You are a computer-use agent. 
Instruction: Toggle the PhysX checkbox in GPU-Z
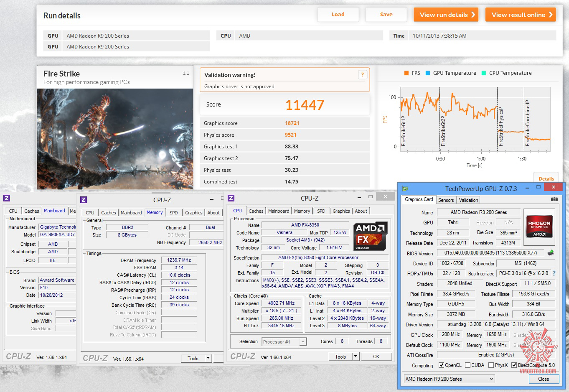tap(491, 365)
